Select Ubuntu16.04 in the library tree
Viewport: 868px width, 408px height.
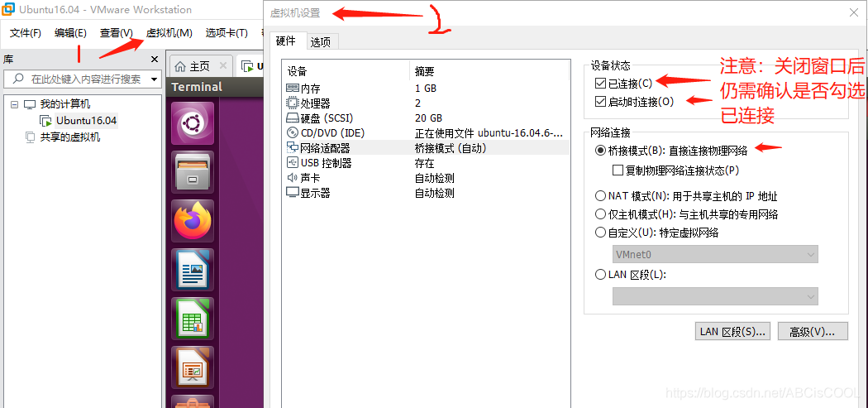point(86,120)
